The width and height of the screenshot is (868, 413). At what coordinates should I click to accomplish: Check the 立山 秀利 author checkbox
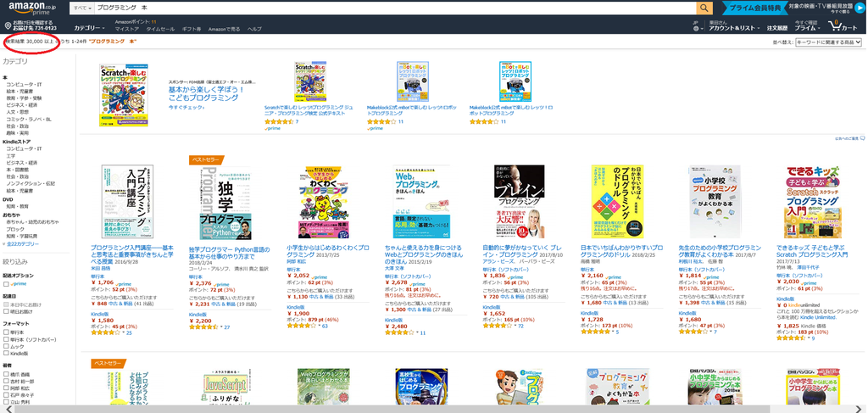click(6, 403)
